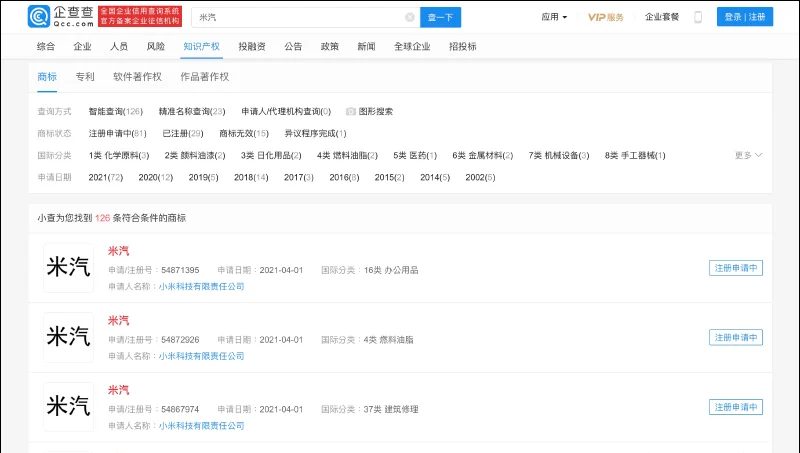Switch to the 企业 tab
Viewport: 800px width, 453px height.
point(82,46)
